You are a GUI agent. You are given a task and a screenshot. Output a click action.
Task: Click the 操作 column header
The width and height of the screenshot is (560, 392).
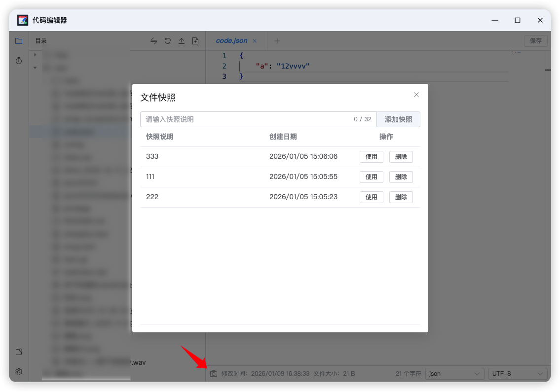pyautogui.click(x=386, y=137)
